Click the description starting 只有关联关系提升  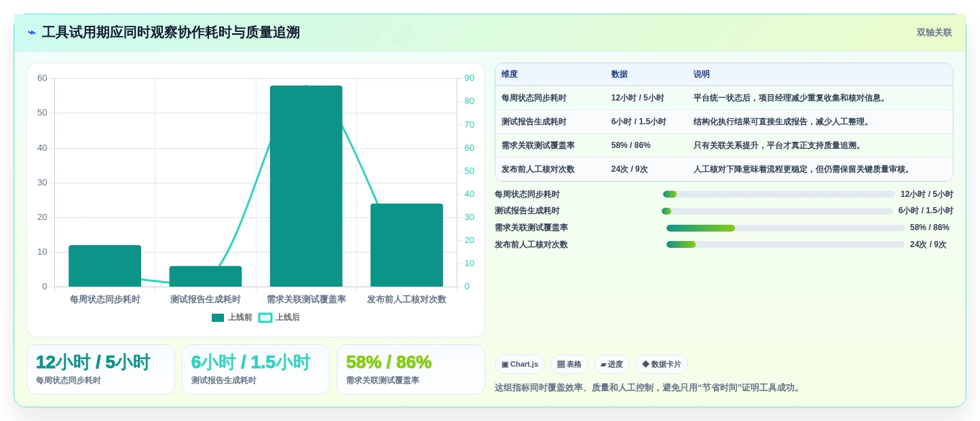point(778,145)
